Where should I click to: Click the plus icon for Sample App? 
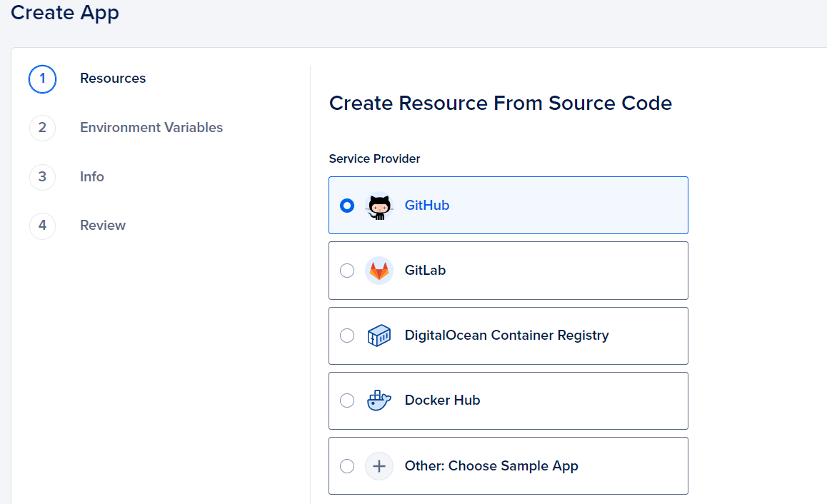[x=379, y=466]
